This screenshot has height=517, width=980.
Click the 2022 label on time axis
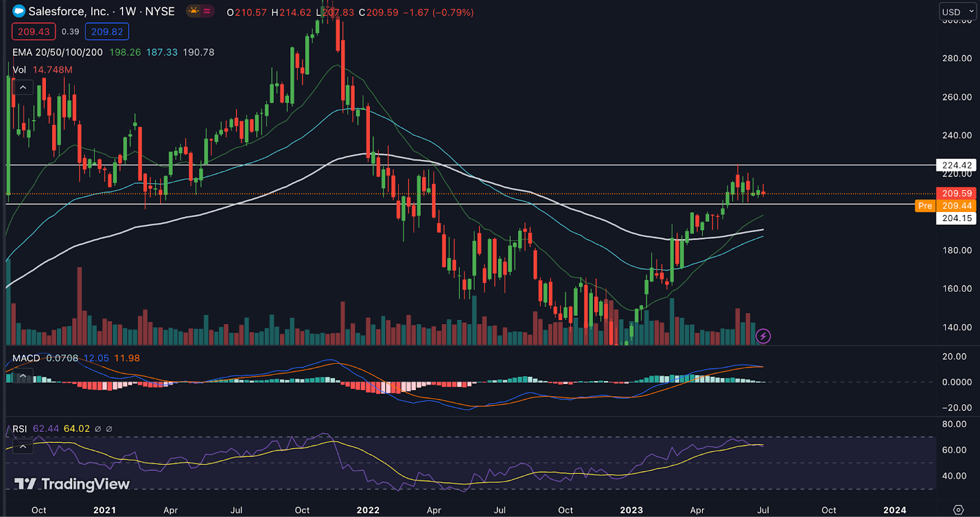click(368, 510)
